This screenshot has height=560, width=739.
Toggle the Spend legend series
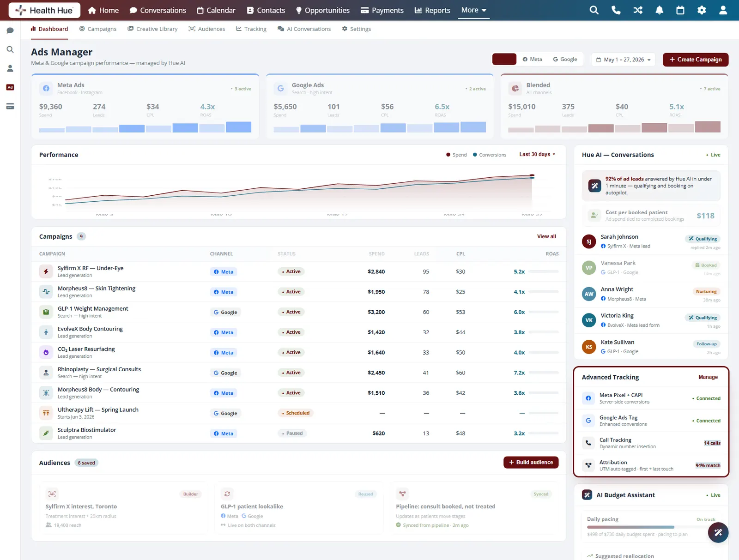pyautogui.click(x=456, y=155)
